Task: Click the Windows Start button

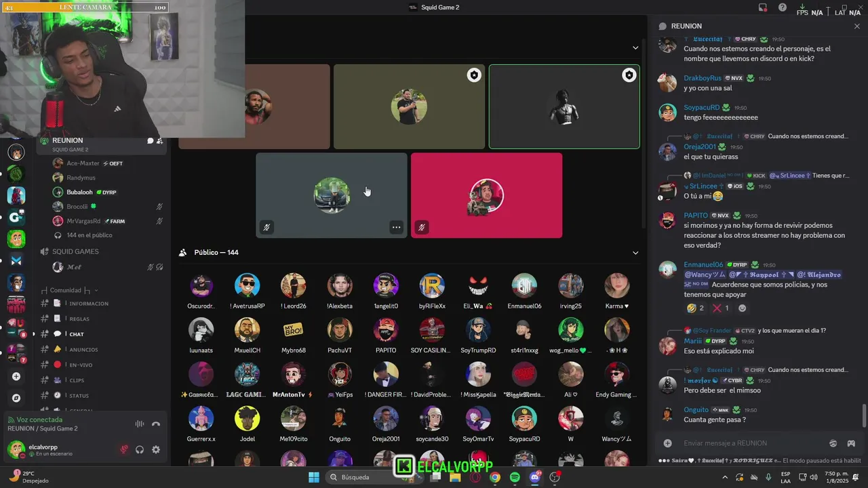Action: click(x=314, y=477)
